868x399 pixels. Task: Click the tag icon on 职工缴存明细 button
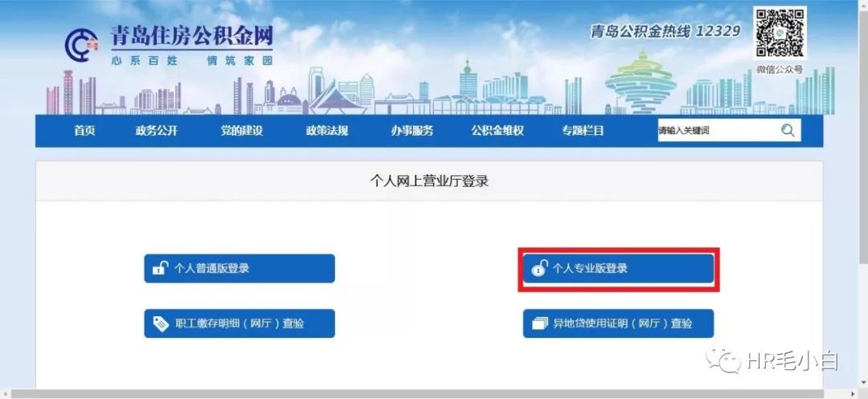click(161, 324)
